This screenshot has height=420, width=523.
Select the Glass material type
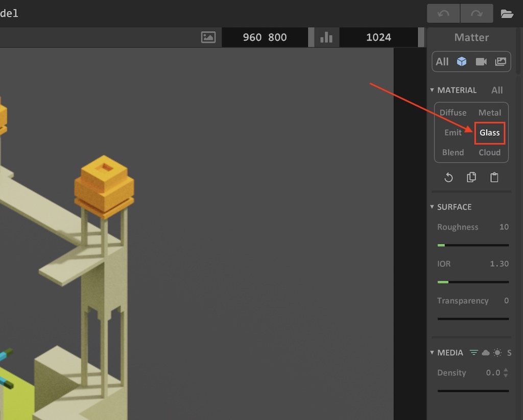(490, 133)
